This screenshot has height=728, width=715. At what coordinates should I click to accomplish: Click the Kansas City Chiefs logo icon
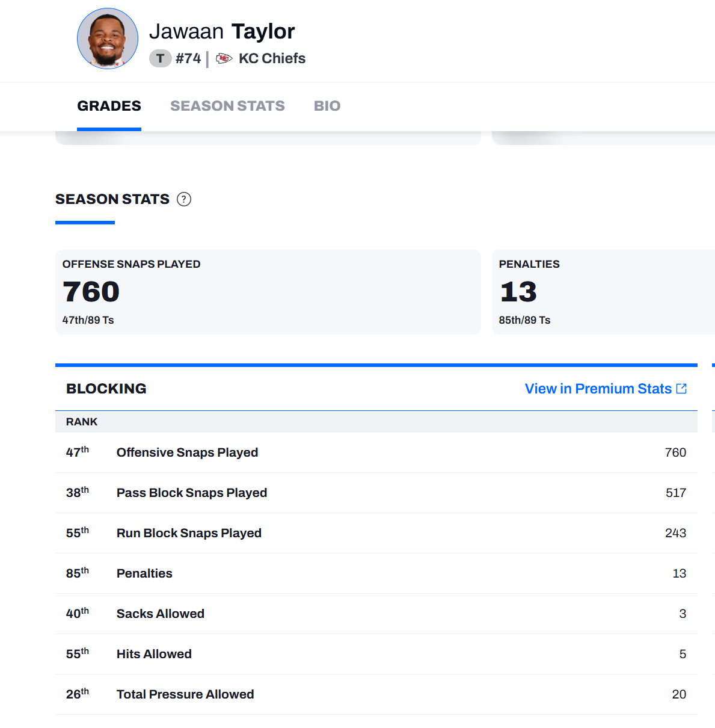coord(224,58)
